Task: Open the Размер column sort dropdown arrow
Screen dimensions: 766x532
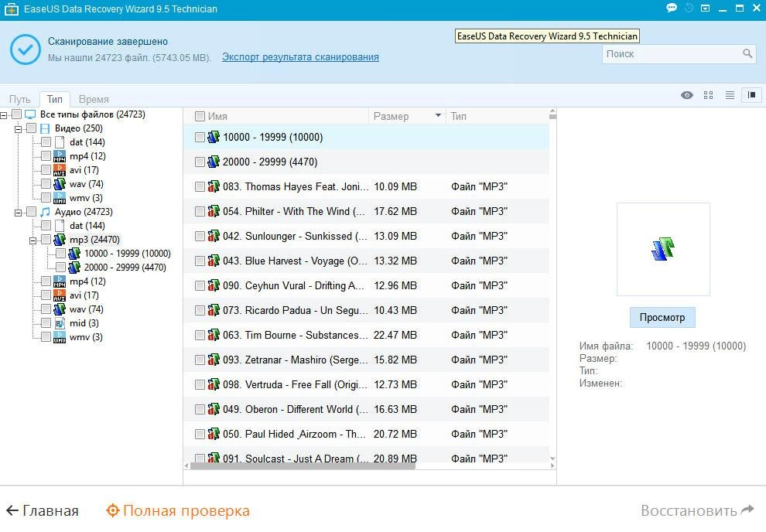Action: pyautogui.click(x=438, y=116)
